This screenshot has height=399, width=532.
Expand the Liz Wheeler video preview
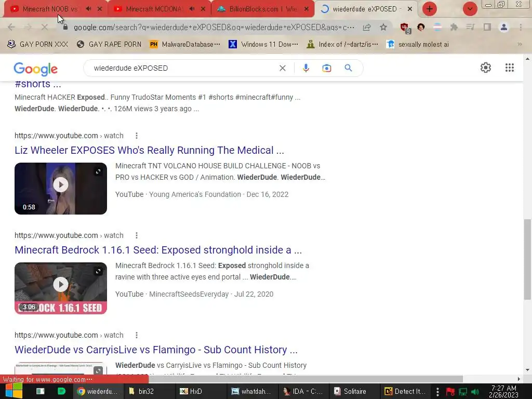(98, 171)
